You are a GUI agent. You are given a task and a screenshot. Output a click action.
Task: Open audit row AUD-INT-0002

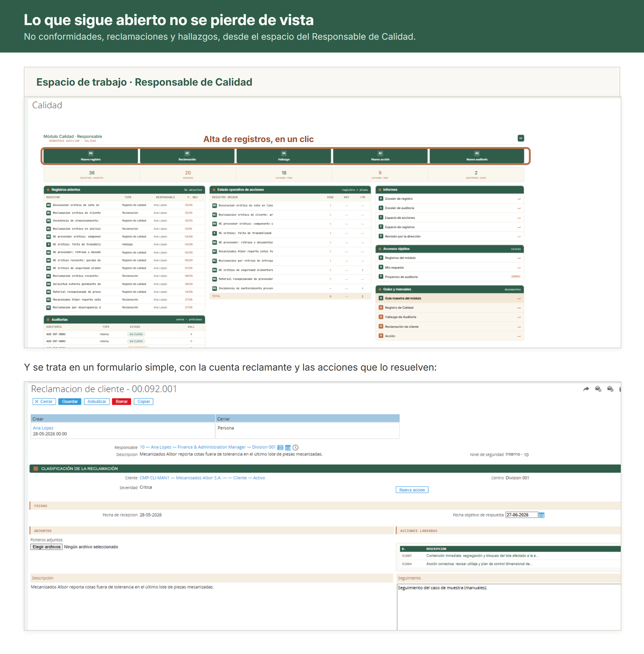124,334
